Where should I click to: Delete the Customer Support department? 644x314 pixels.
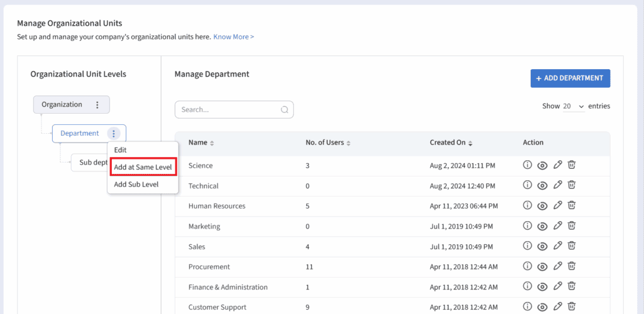(572, 307)
